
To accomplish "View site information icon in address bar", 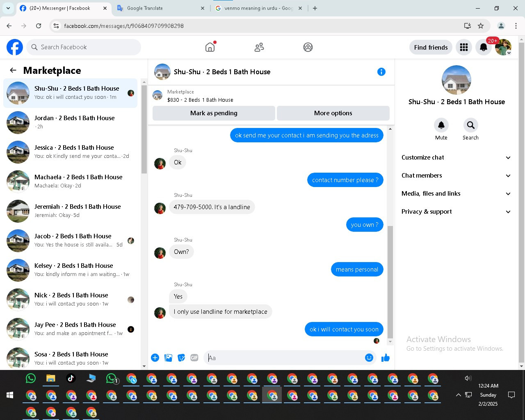I will coord(56,26).
